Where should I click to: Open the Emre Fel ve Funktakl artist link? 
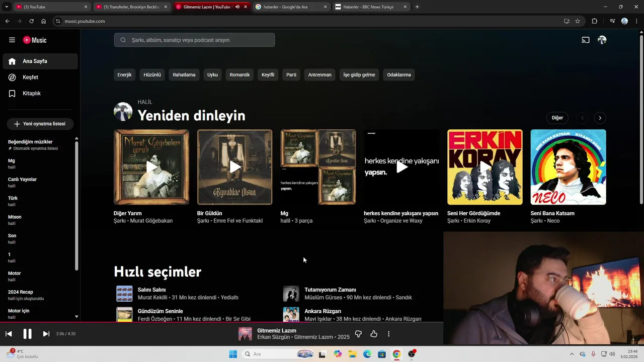(238, 221)
